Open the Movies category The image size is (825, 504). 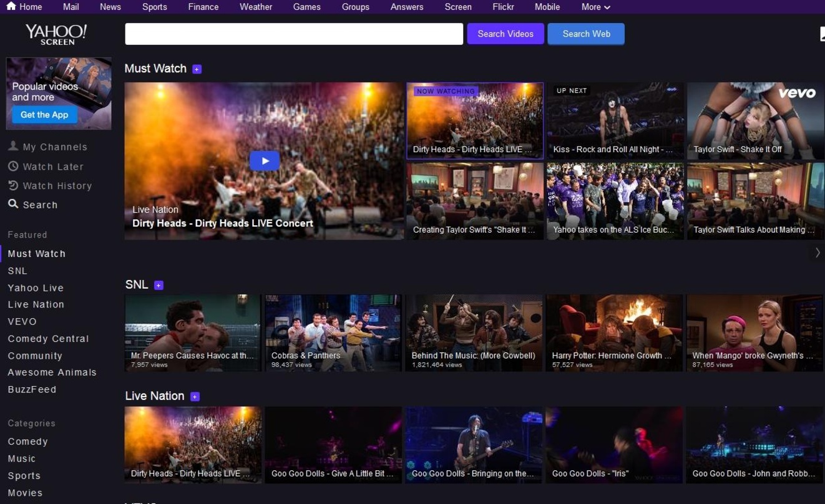pos(25,493)
